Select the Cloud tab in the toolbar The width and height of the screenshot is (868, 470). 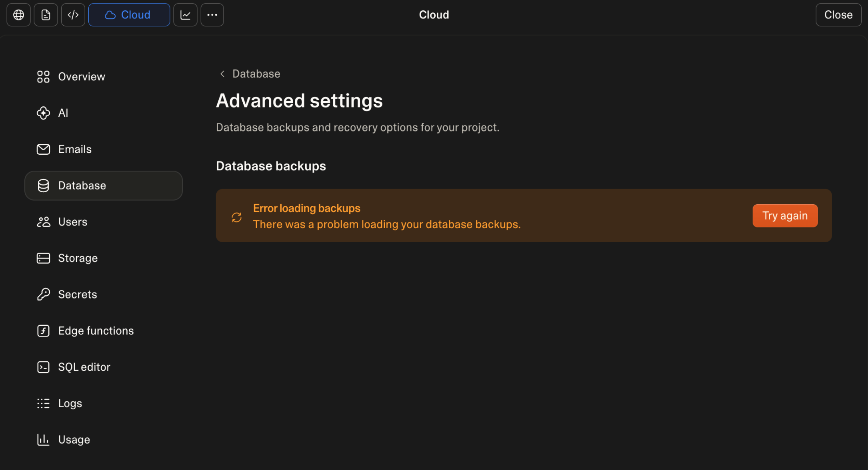click(129, 15)
